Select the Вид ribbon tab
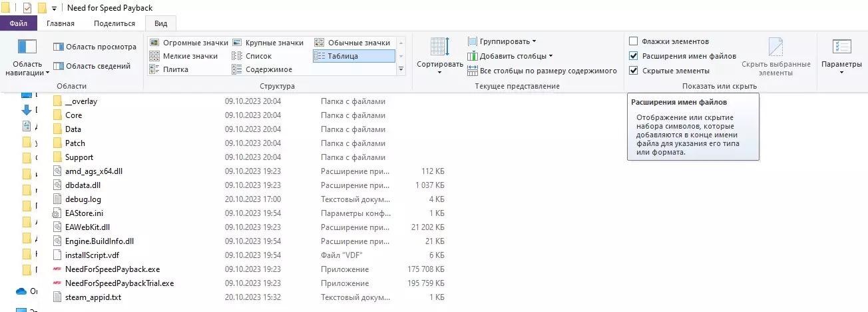Viewport: 868px width, 312px height. pos(160,23)
